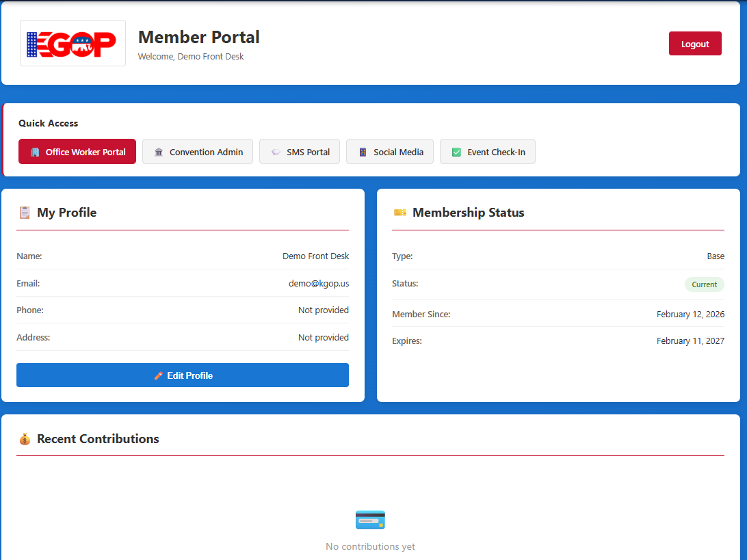
Task: Open the SMS Portal
Action: click(x=299, y=151)
